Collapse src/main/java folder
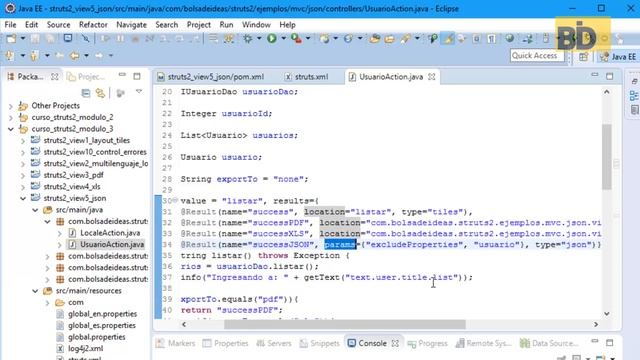The width and height of the screenshot is (640, 360). 35,210
